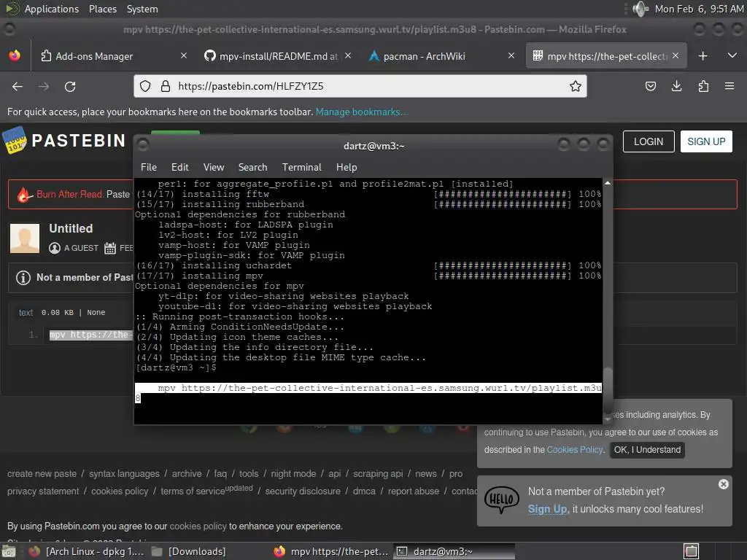
Task: Open the Cookies Policy link in banner
Action: point(575,450)
